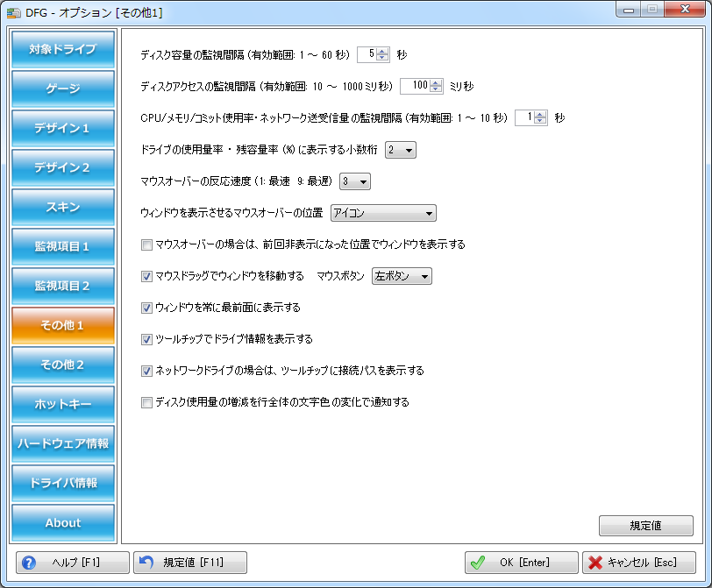
Task: Open the decimal digits dropdown showing 2
Action: (401, 150)
